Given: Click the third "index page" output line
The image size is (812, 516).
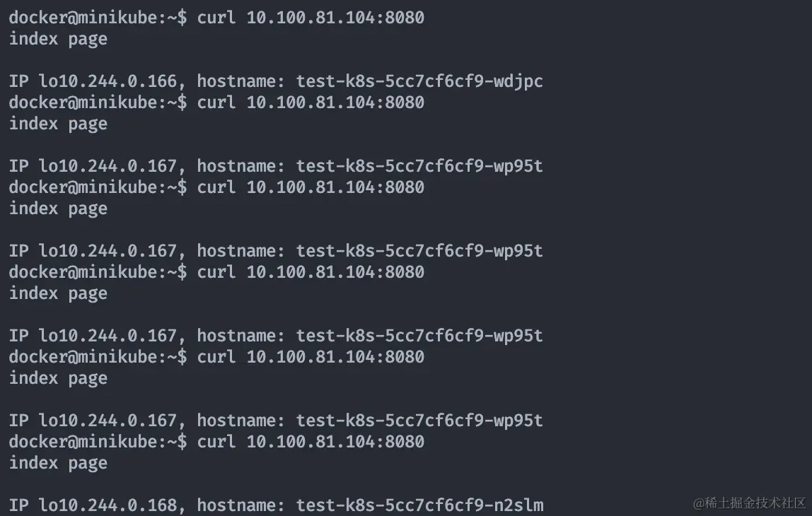Looking at the screenshot, I should (x=58, y=209).
